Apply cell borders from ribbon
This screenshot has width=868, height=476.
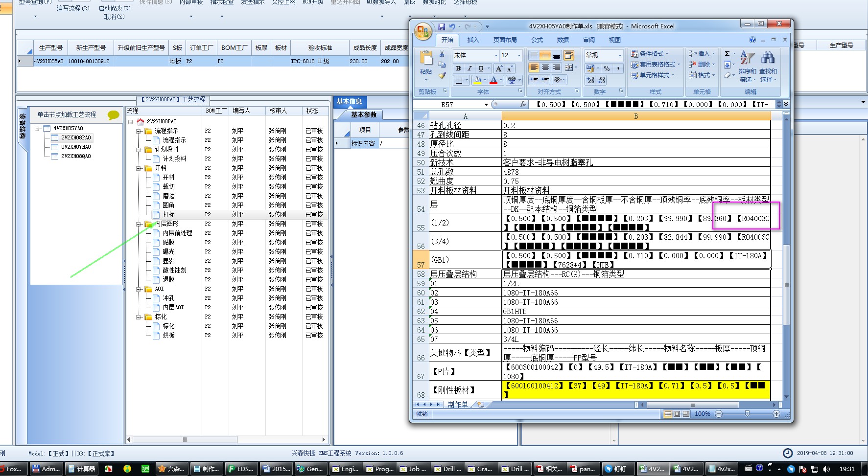click(459, 80)
